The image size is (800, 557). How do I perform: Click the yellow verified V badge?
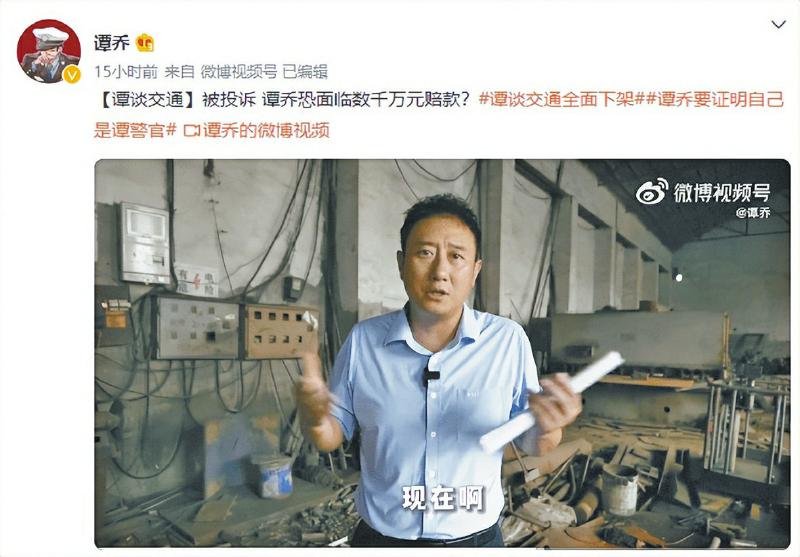tap(71, 75)
